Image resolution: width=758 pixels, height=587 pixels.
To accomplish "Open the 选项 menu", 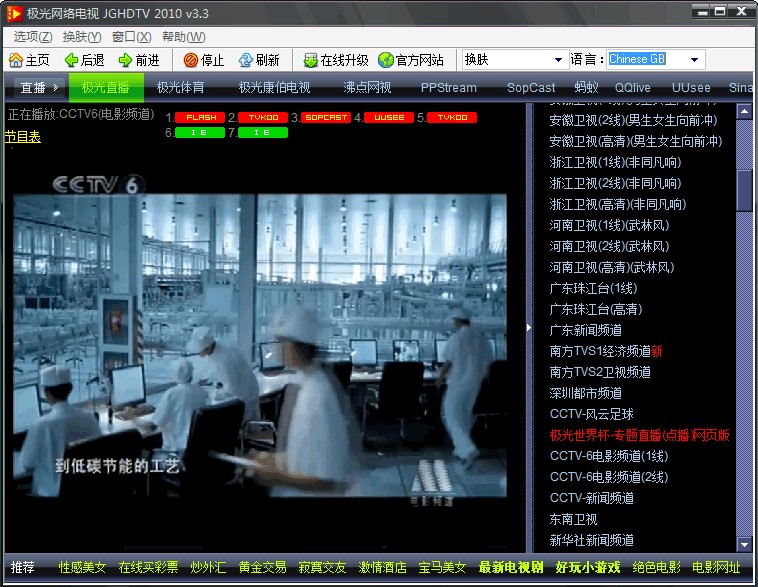I will tap(32, 36).
